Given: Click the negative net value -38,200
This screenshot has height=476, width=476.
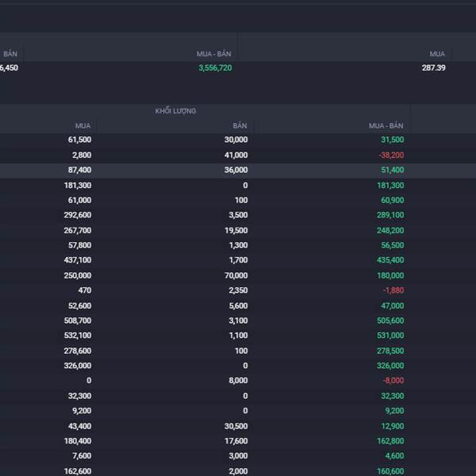Looking at the screenshot, I should click(x=391, y=155).
